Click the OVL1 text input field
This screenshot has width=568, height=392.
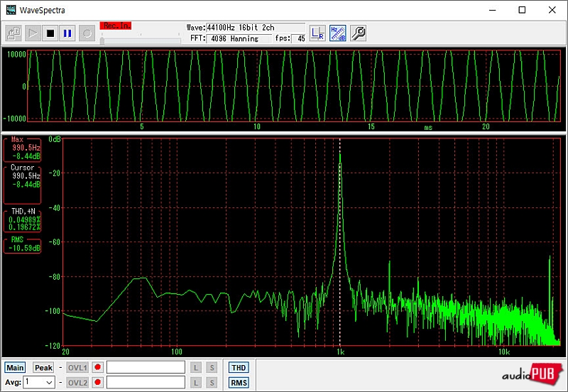(146, 368)
